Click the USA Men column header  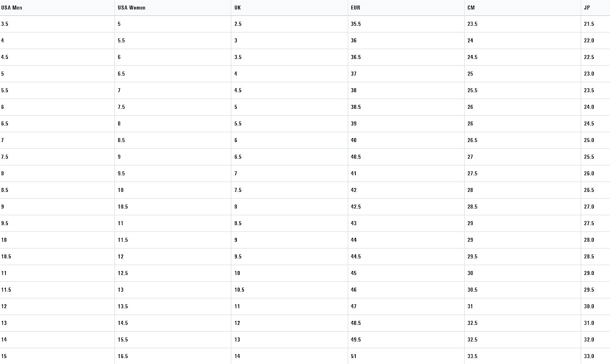[x=57, y=8]
